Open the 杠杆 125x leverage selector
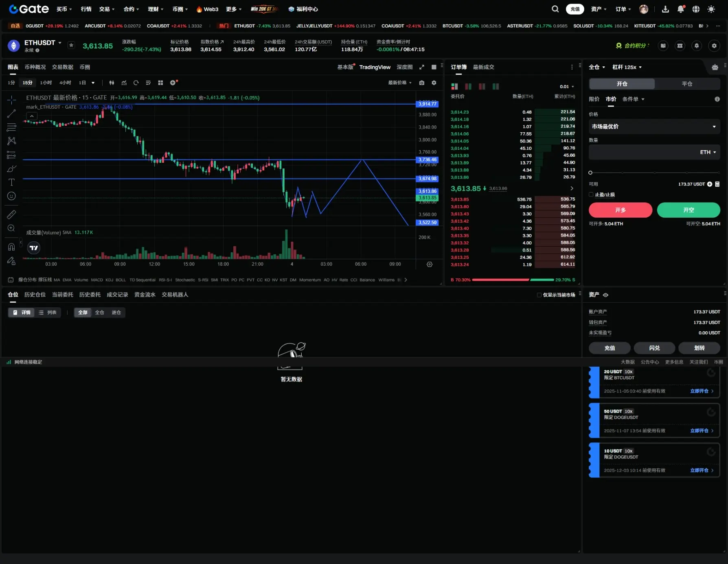 627,67
